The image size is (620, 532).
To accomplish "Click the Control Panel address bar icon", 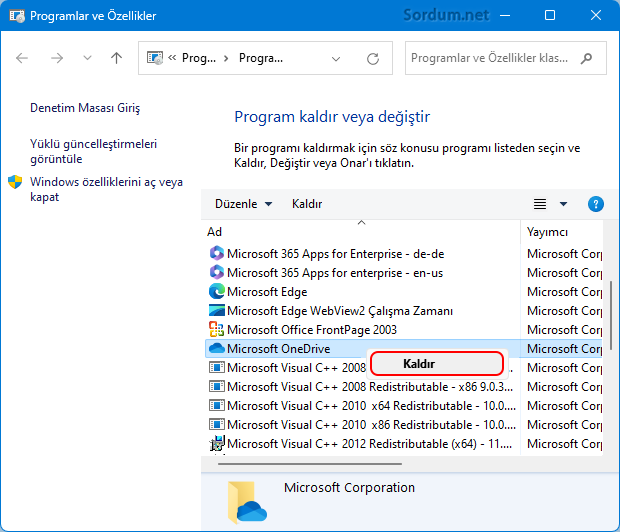I will [155, 58].
